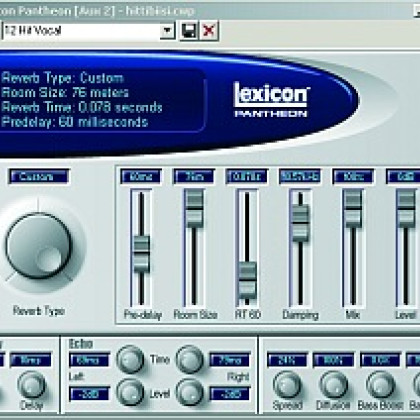Click the value box above Bass Boost knob
Viewport: 420px width, 420px height.
tap(380, 360)
